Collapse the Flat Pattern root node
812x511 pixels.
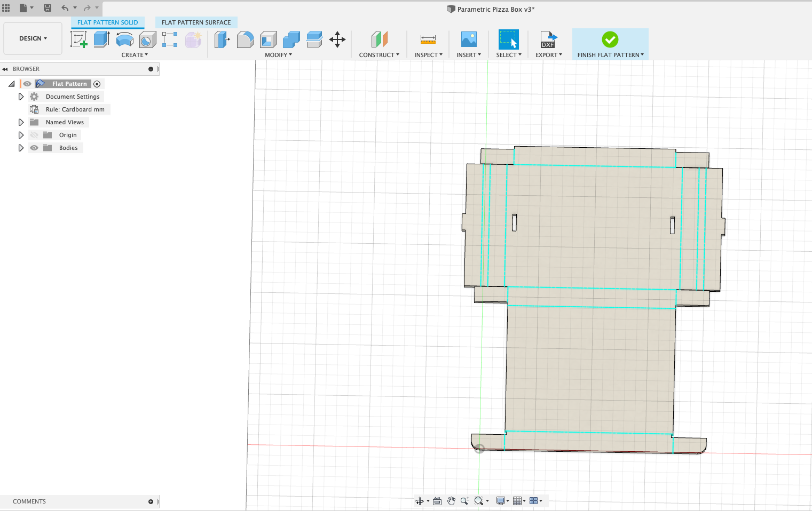tap(11, 84)
